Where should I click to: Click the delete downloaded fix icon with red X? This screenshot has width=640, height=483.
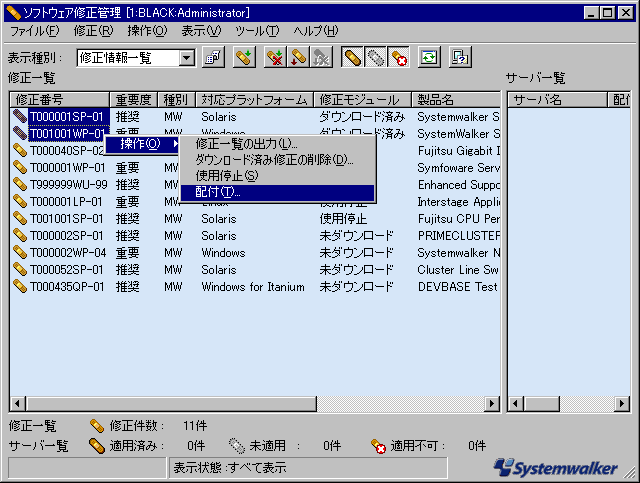[x=275, y=58]
